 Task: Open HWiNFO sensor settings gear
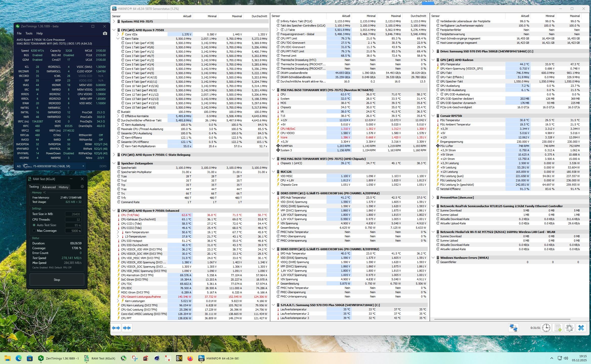569,328
